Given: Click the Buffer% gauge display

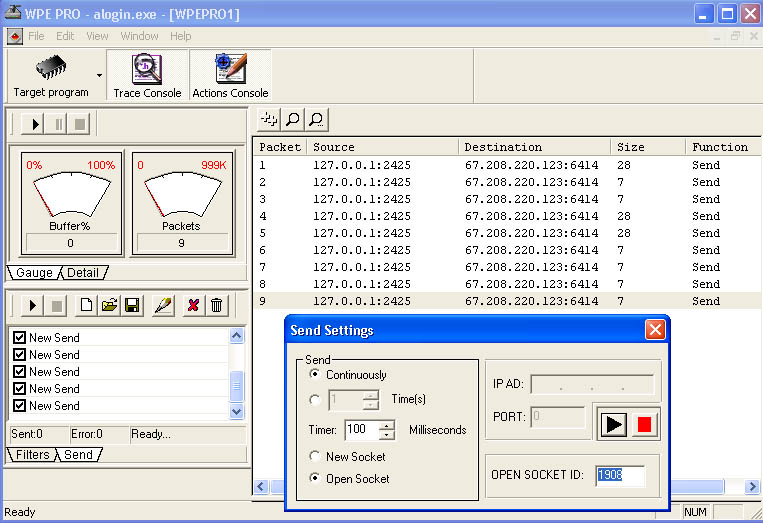Looking at the screenshot, I should (71, 203).
